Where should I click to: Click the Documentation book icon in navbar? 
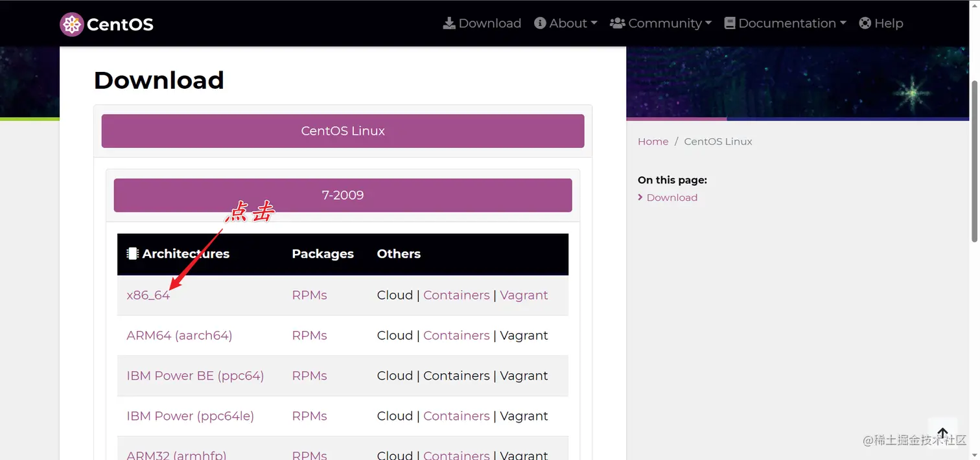(x=730, y=23)
